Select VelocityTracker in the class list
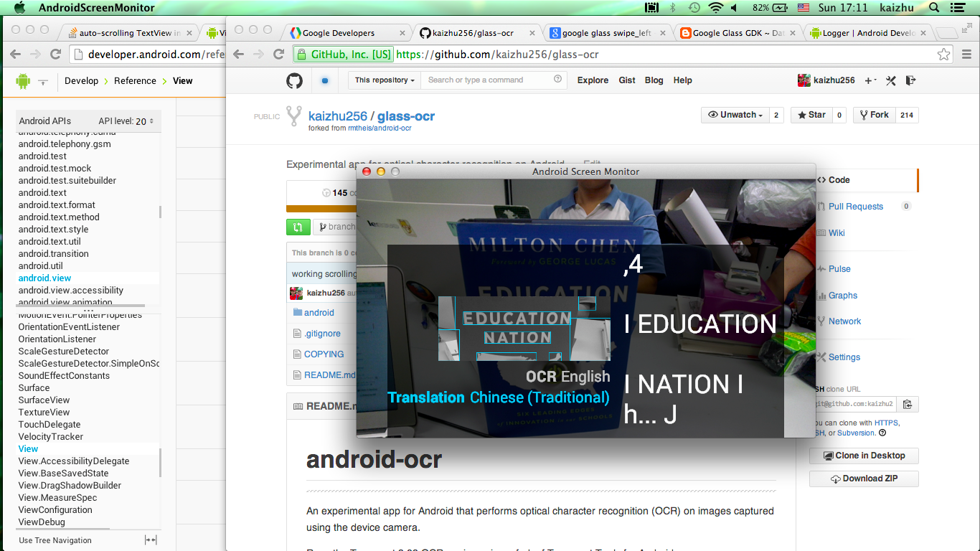This screenshot has height=551, width=980. point(51,436)
